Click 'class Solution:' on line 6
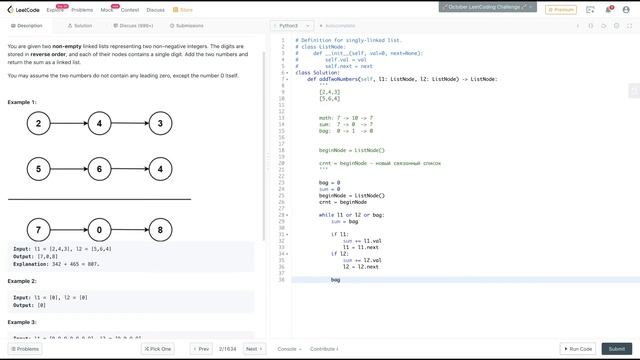 tap(318, 73)
